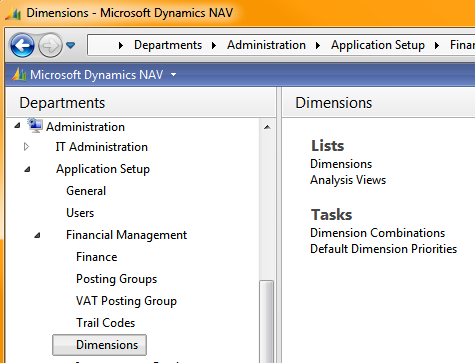Click Application Setup in breadcrumb address bar
475x363 pixels.
click(x=378, y=45)
